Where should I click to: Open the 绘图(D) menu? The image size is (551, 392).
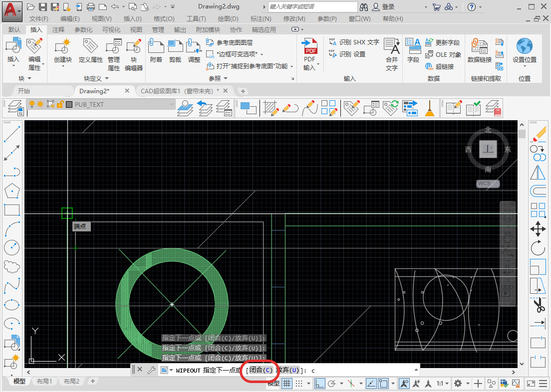(x=228, y=19)
